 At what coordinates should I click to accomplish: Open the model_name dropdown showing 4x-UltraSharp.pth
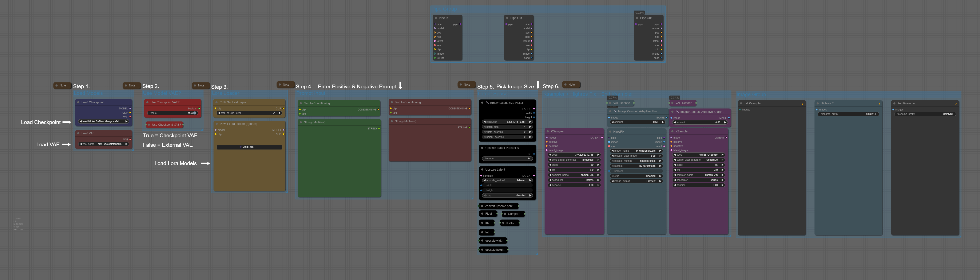[x=636, y=151]
